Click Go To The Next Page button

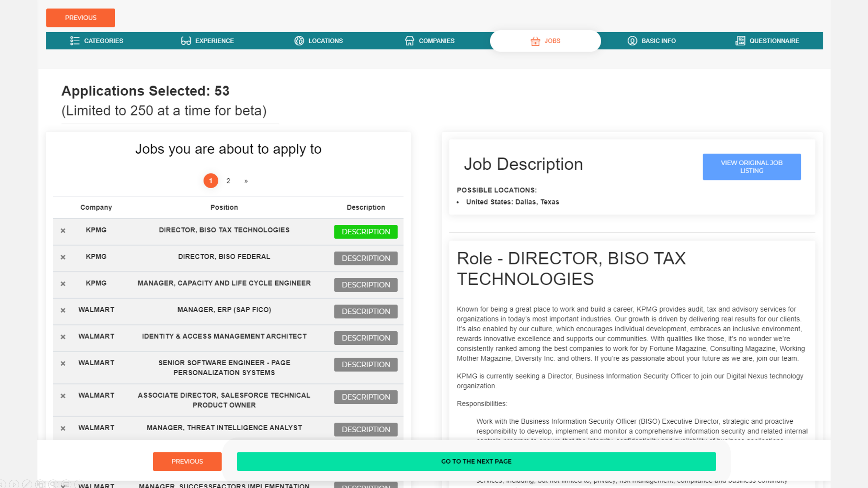click(476, 461)
